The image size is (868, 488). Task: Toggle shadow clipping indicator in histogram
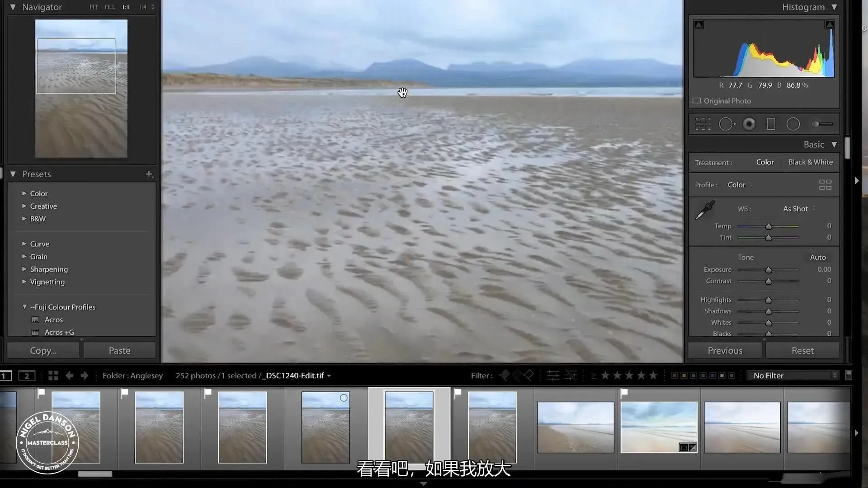coord(699,24)
